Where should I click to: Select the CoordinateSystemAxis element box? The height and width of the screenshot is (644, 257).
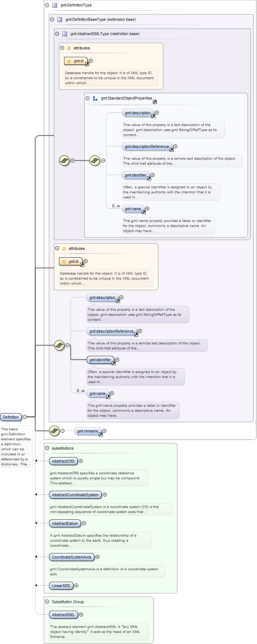click(72, 557)
